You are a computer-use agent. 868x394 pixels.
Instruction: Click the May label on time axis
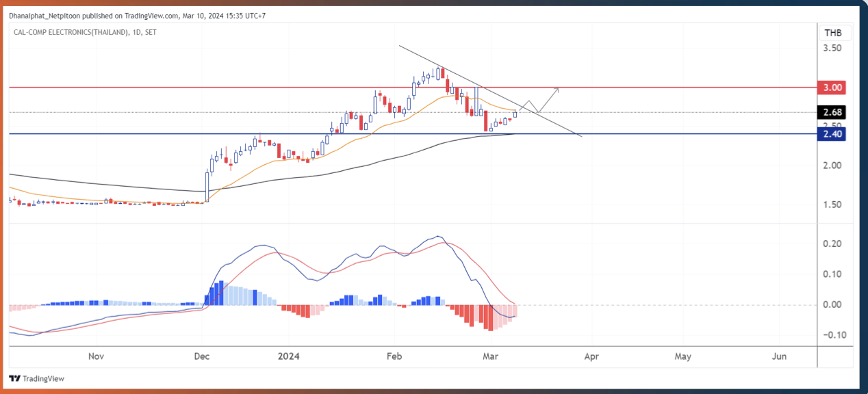[682, 356]
